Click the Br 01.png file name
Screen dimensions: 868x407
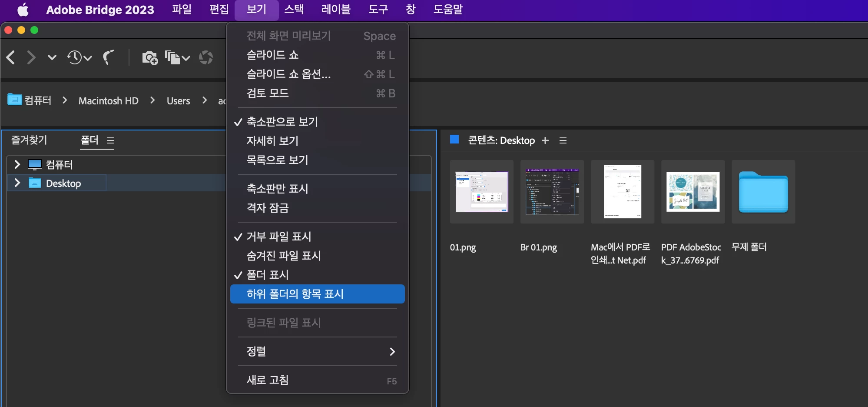pos(539,247)
